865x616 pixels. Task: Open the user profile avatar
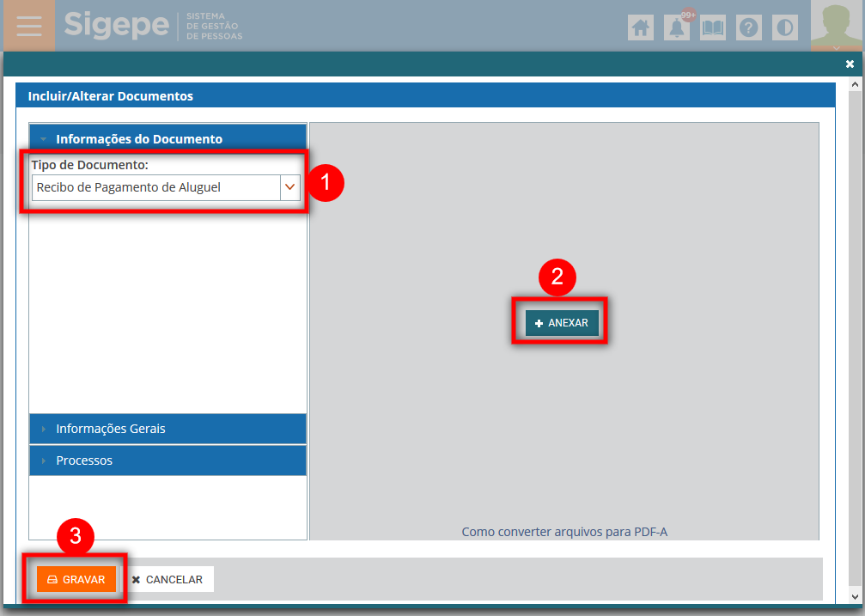(837, 26)
